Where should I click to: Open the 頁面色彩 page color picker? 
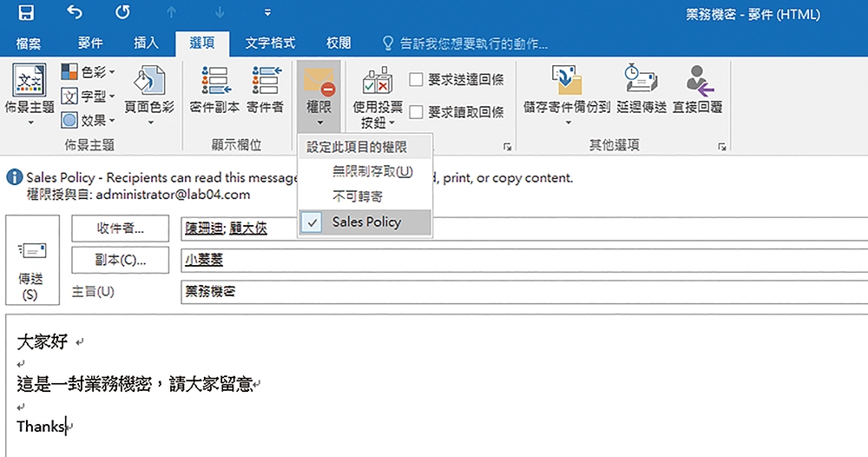pyautogui.click(x=149, y=94)
